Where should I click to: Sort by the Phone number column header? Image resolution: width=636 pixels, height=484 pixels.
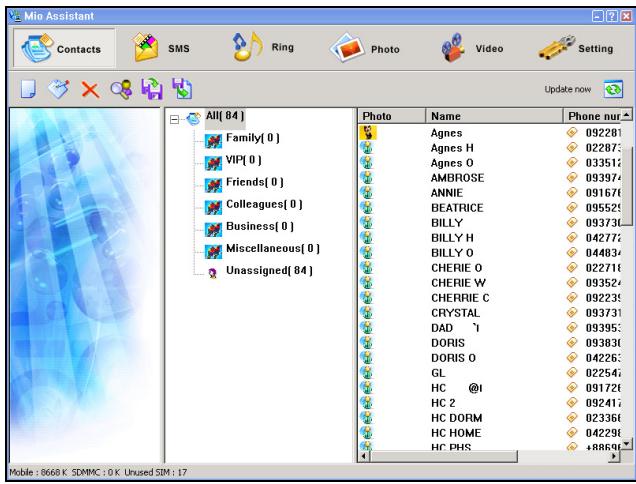pos(592,116)
